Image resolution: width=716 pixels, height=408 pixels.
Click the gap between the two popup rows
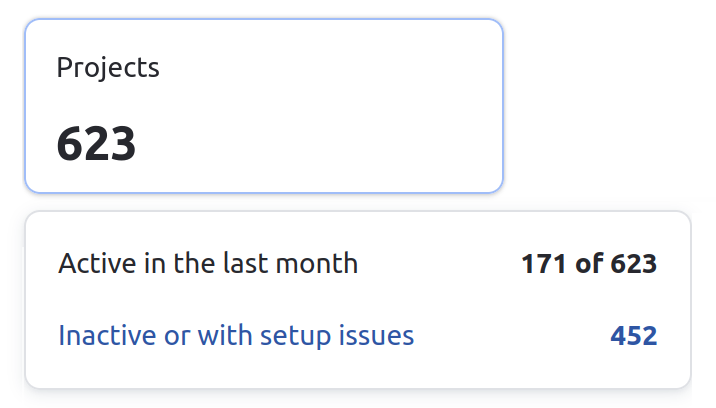click(x=358, y=300)
